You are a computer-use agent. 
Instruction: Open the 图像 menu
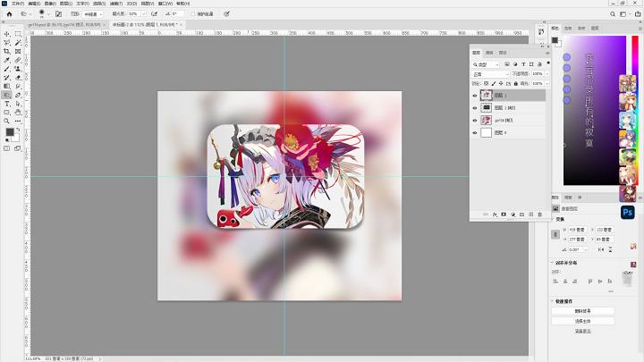click(50, 4)
